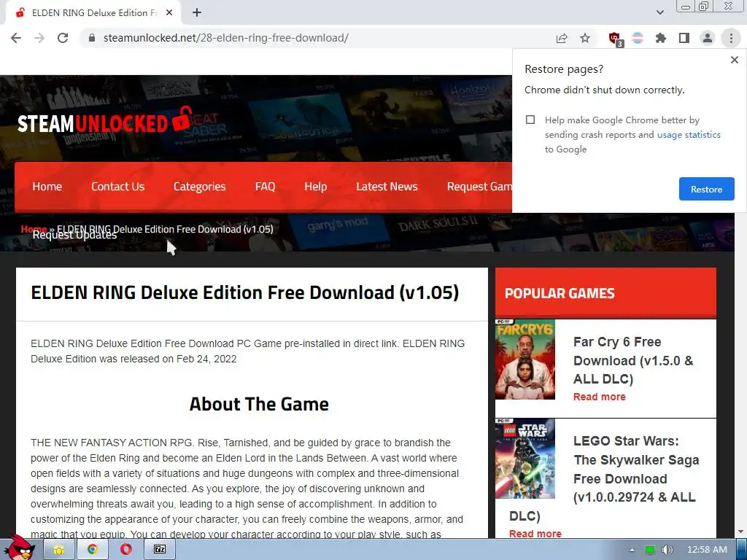Screen dimensions: 747x560
Task: Click the POPULAR GAMES sidebar header
Action: point(605,293)
